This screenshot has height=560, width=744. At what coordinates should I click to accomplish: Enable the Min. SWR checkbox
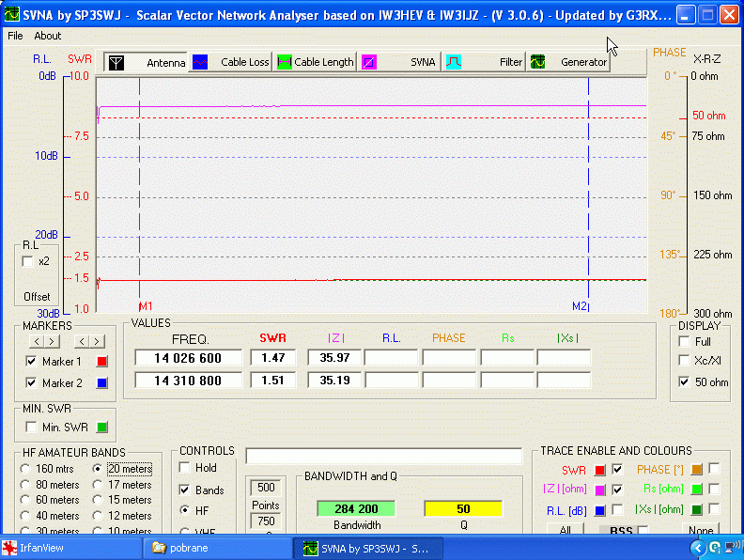31,428
